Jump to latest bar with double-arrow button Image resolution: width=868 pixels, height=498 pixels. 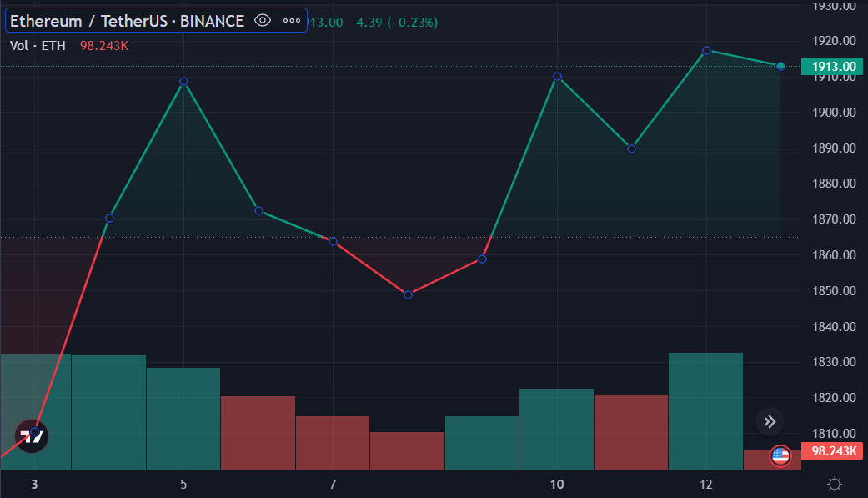click(x=770, y=422)
